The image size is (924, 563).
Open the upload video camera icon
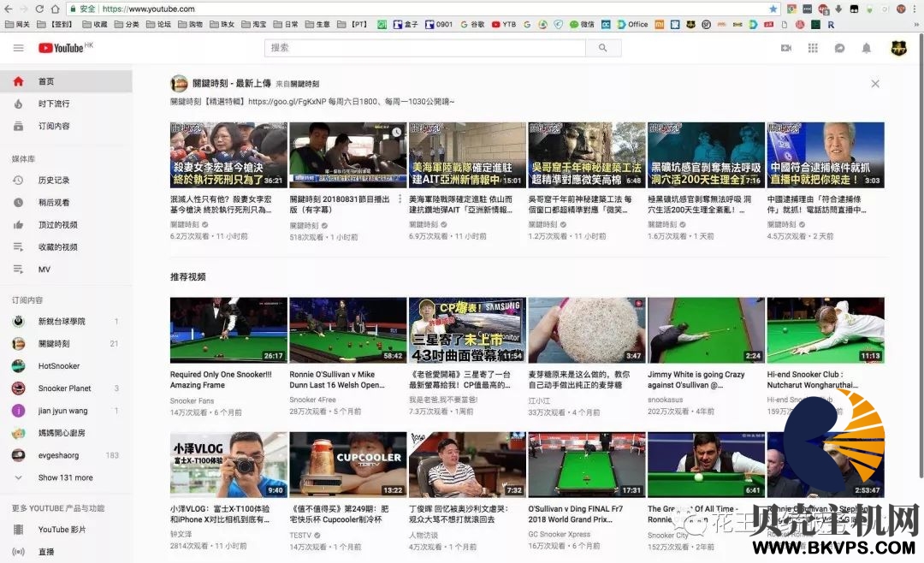click(786, 48)
